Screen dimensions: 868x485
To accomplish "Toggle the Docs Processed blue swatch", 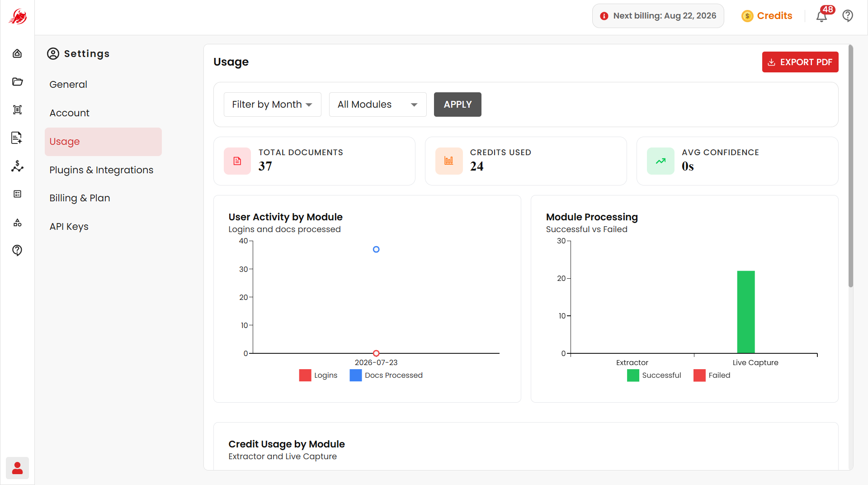I will pyautogui.click(x=356, y=376).
